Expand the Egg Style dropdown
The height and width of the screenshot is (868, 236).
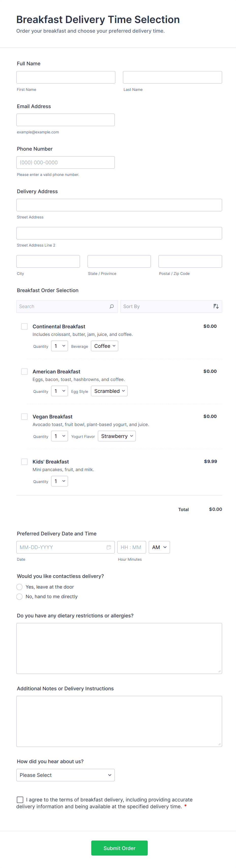coord(109,391)
